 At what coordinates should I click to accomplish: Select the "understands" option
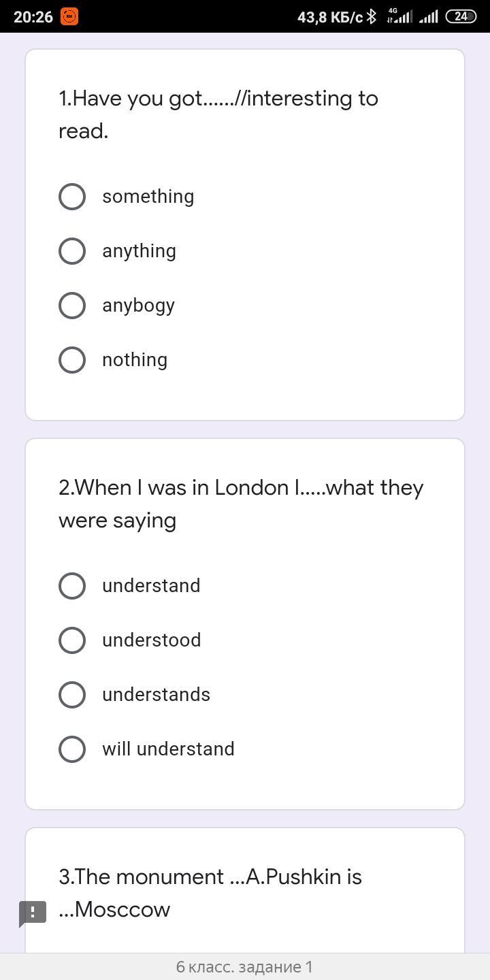72,695
